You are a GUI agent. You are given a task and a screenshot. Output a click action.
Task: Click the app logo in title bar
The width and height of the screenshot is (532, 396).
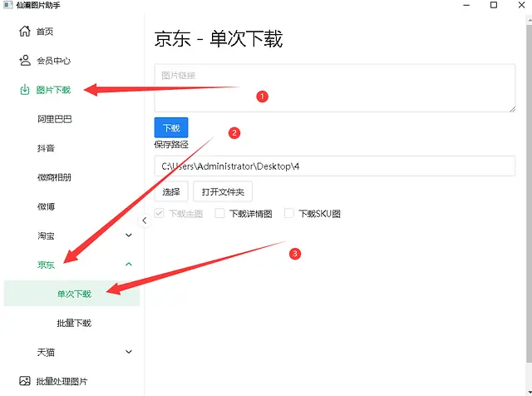pyautogui.click(x=8, y=5)
